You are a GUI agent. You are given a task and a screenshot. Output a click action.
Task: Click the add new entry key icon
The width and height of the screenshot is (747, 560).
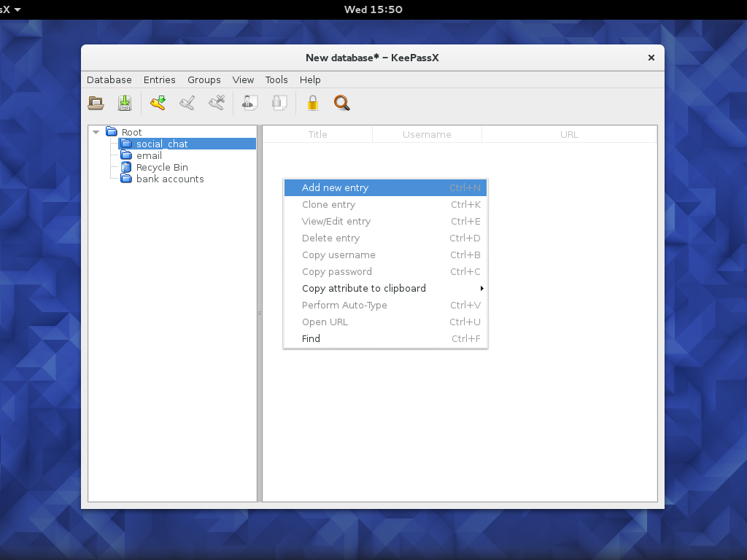[x=158, y=103]
